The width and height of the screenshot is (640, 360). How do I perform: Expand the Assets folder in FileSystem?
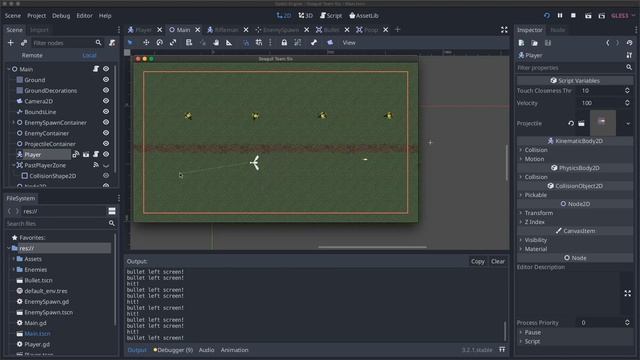click(x=13, y=259)
